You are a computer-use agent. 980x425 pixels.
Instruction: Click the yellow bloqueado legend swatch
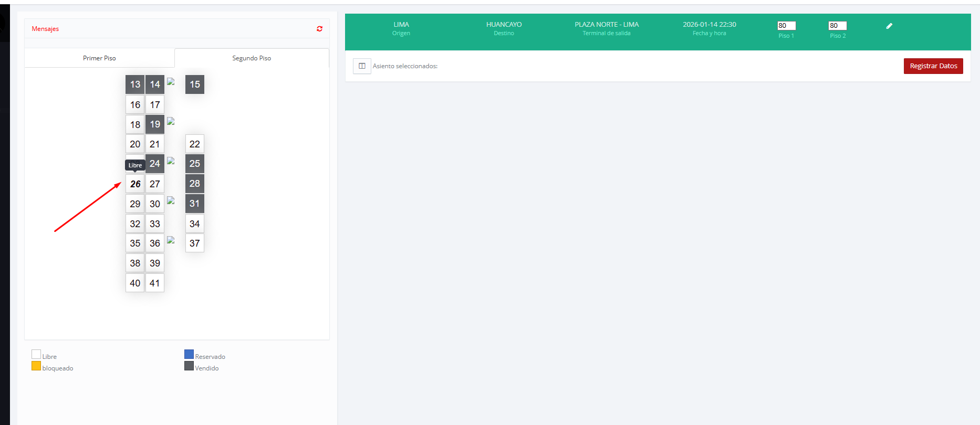coord(36,366)
